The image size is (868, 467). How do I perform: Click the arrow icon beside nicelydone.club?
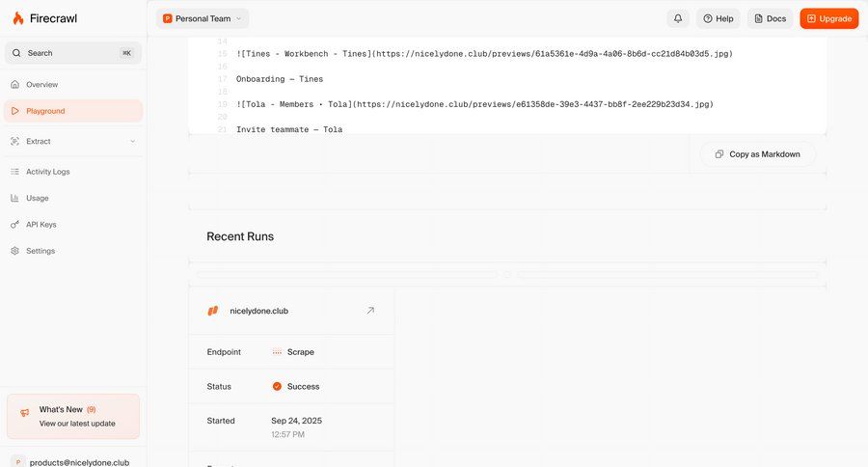[370, 311]
